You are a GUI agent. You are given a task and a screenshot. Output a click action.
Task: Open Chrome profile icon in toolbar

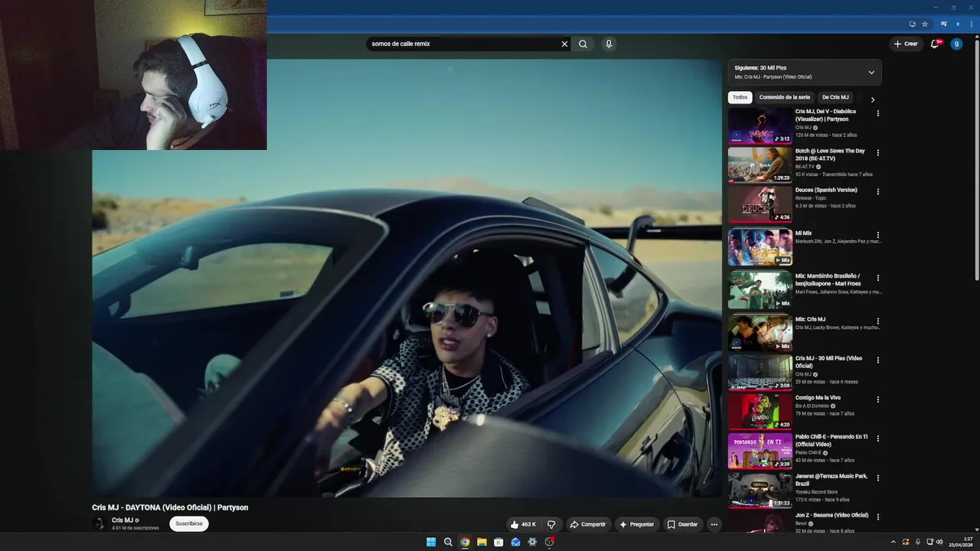point(958,24)
